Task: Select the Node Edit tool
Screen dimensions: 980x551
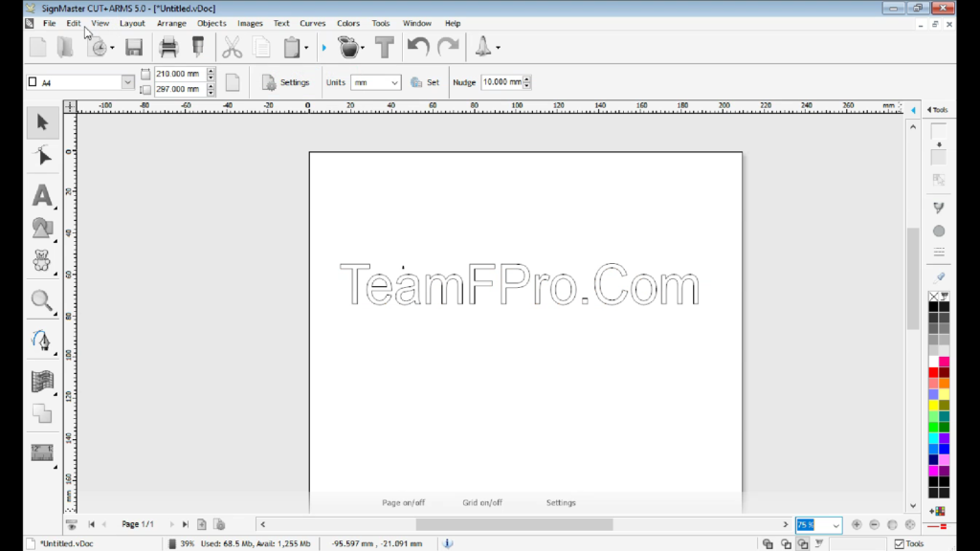Action: tap(42, 156)
